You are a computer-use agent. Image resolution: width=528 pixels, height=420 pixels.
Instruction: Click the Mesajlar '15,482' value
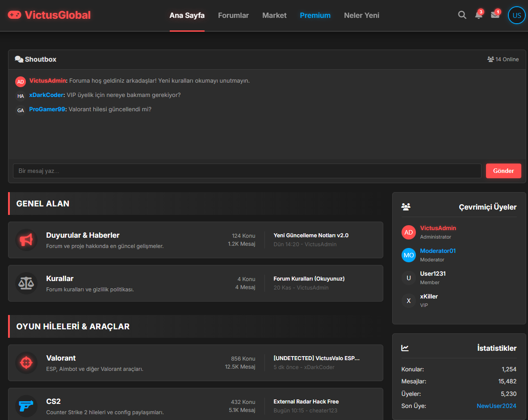pos(507,381)
